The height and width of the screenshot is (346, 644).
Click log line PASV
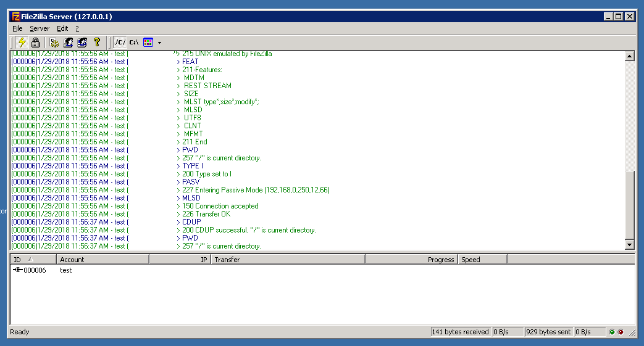click(191, 182)
